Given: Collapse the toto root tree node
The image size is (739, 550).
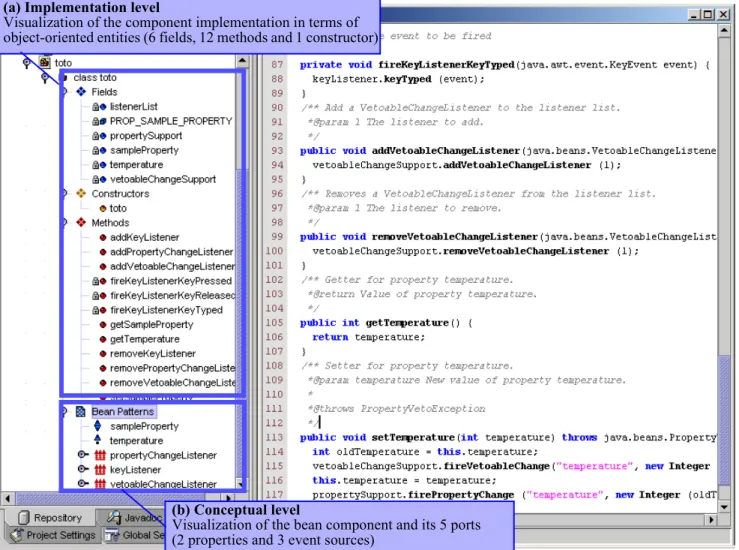Looking at the screenshot, I should tap(26, 62).
